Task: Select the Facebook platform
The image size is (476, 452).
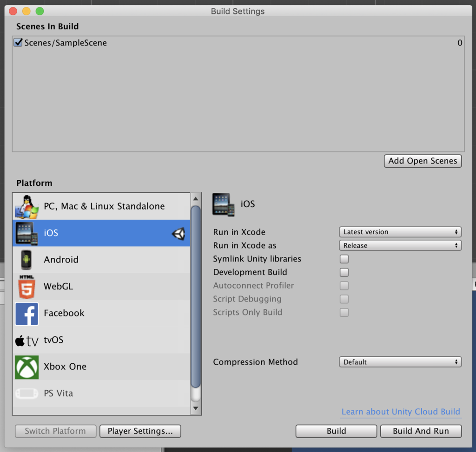Action: (101, 313)
